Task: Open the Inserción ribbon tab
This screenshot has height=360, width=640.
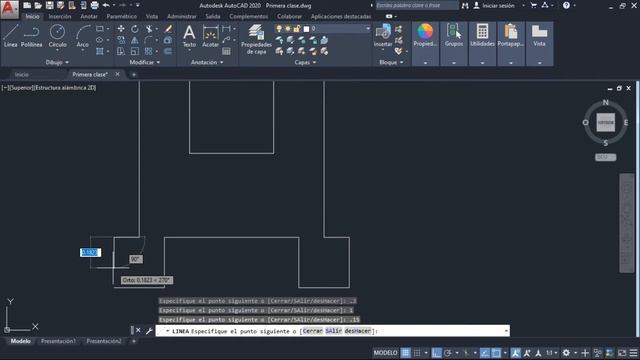Action: 60,16
